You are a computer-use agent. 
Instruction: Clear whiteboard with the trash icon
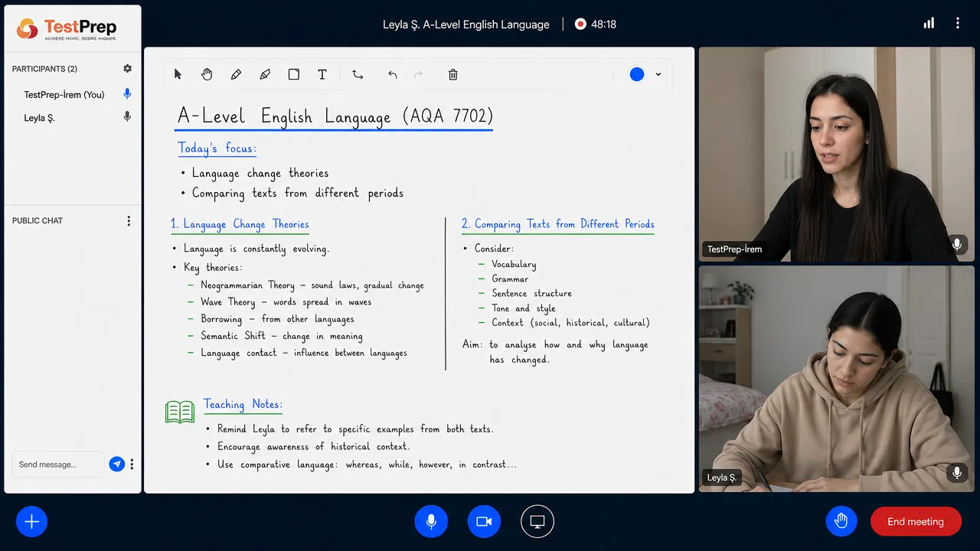coord(453,74)
